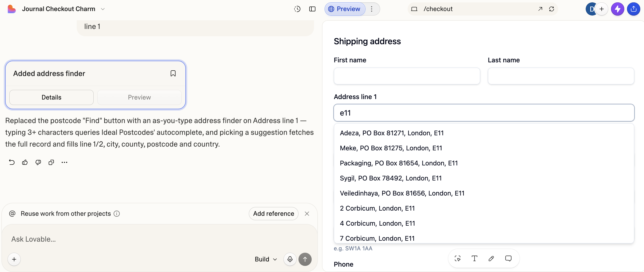Screen dimensions: 644x272
Task: Dismiss the reuse work banner
Action: (x=307, y=213)
